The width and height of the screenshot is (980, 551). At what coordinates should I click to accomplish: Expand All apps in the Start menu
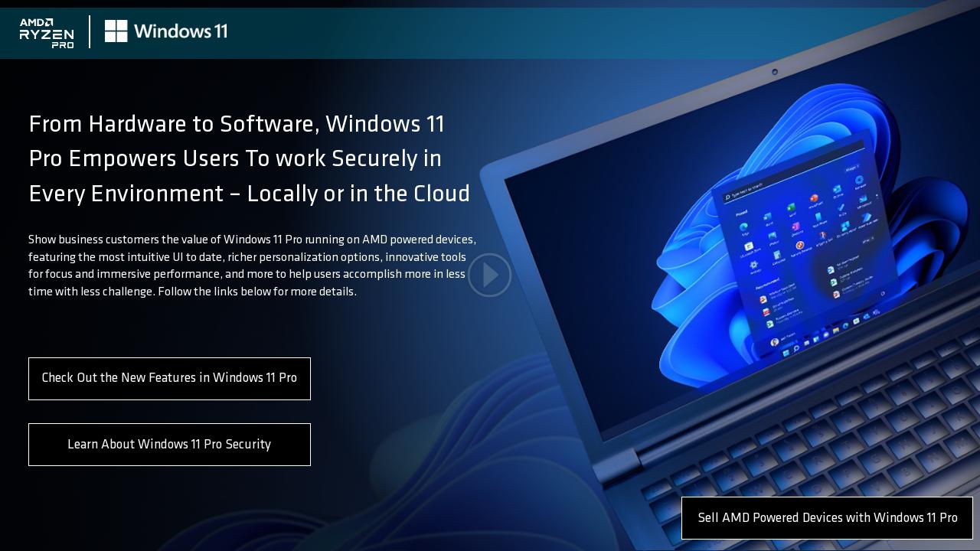tap(866, 241)
